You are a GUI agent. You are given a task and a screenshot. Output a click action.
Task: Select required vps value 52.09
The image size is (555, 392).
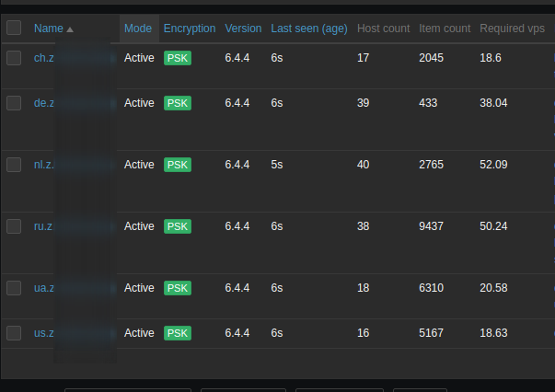coord(493,165)
